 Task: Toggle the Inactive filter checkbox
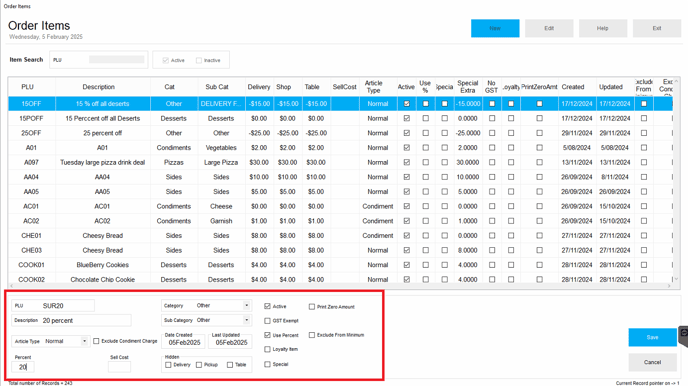tap(199, 61)
